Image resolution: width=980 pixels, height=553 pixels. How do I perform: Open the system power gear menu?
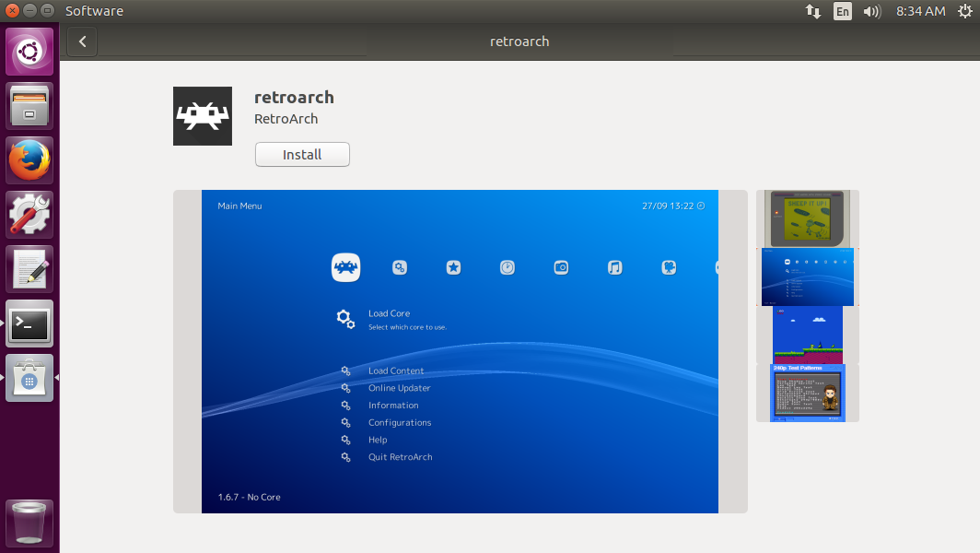point(965,11)
